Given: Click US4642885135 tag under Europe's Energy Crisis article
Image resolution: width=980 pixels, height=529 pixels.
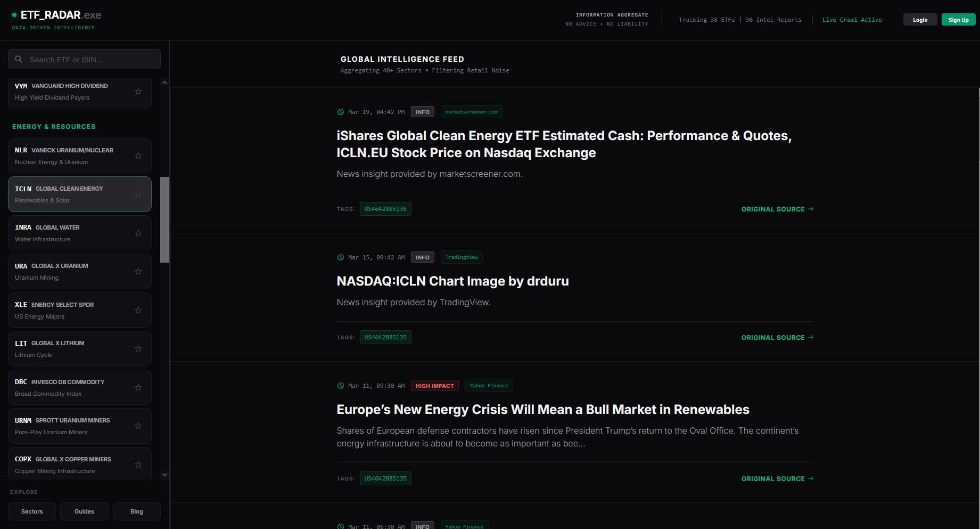Looking at the screenshot, I should tap(385, 478).
